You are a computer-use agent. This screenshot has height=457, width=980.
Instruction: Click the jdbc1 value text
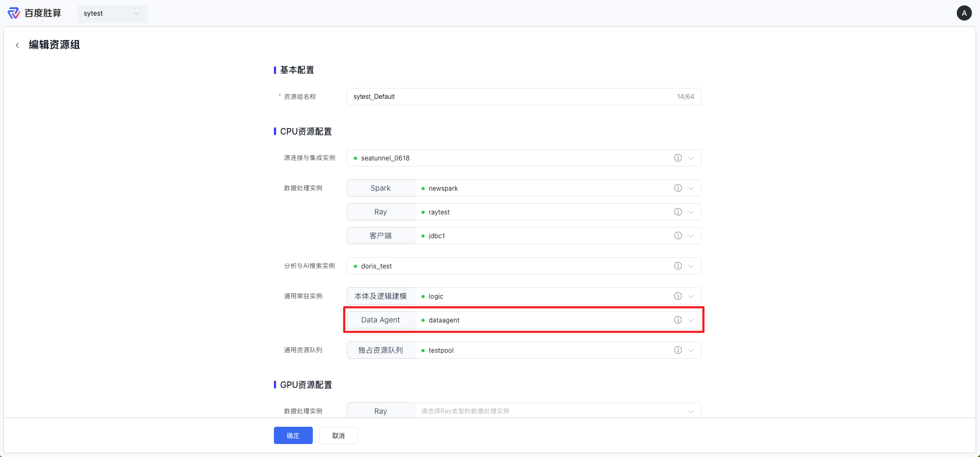(437, 236)
